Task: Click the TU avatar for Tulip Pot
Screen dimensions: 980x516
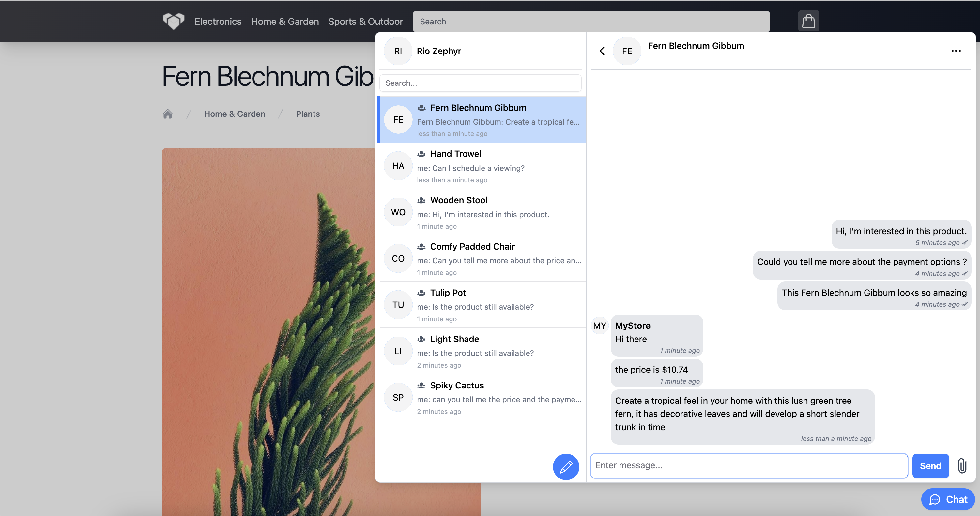Action: 398,305
